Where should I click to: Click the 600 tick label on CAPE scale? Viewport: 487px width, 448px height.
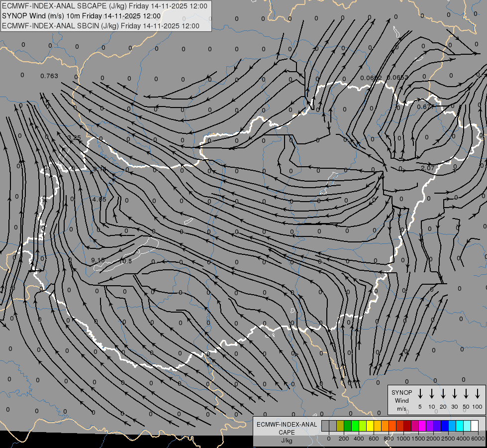pyautogui.click(x=374, y=439)
